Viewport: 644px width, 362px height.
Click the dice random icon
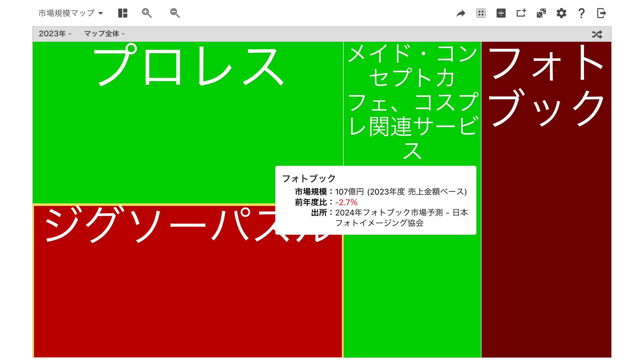tap(541, 13)
